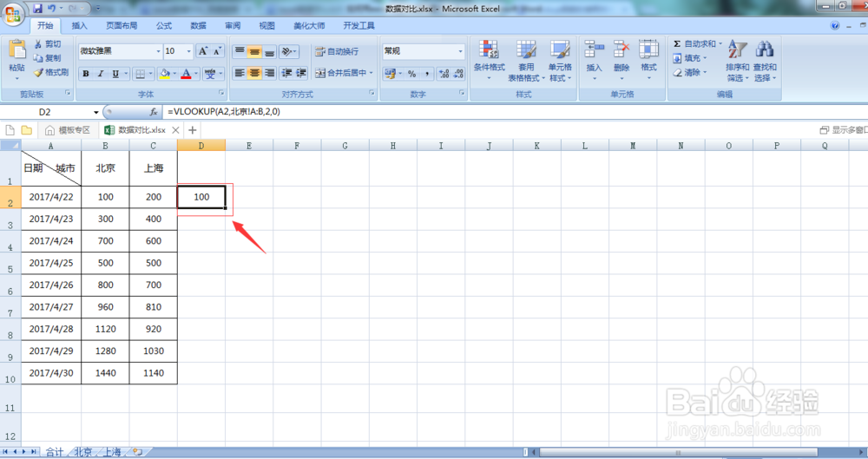Switch to 页面布局 ribbon tab
The width and height of the screenshot is (868, 459).
122,25
